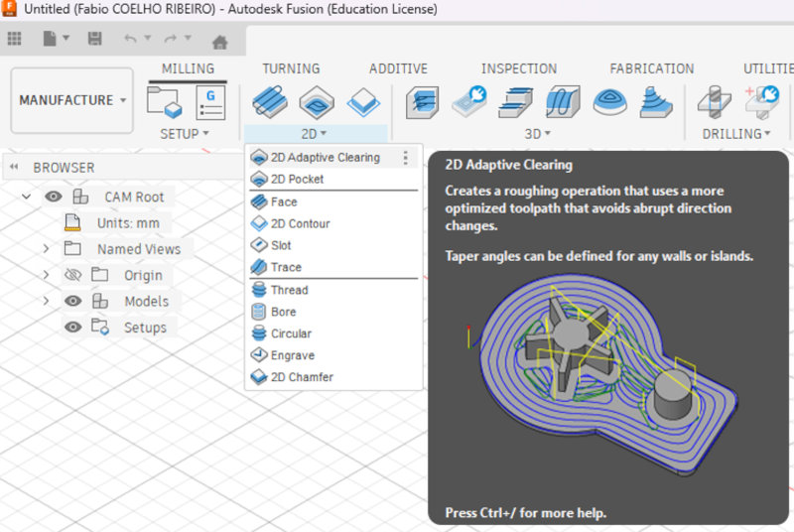Switch to the INSPECTION tab
Viewport: 794px width, 532px height.
coord(519,68)
